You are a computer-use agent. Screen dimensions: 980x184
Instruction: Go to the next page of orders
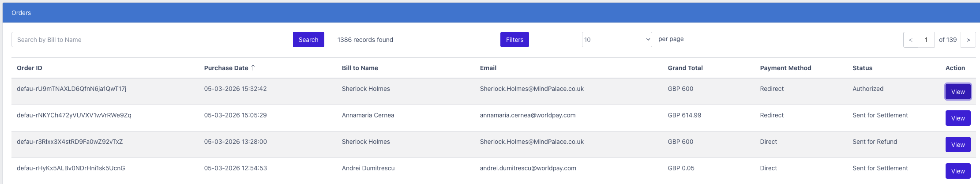(x=968, y=40)
